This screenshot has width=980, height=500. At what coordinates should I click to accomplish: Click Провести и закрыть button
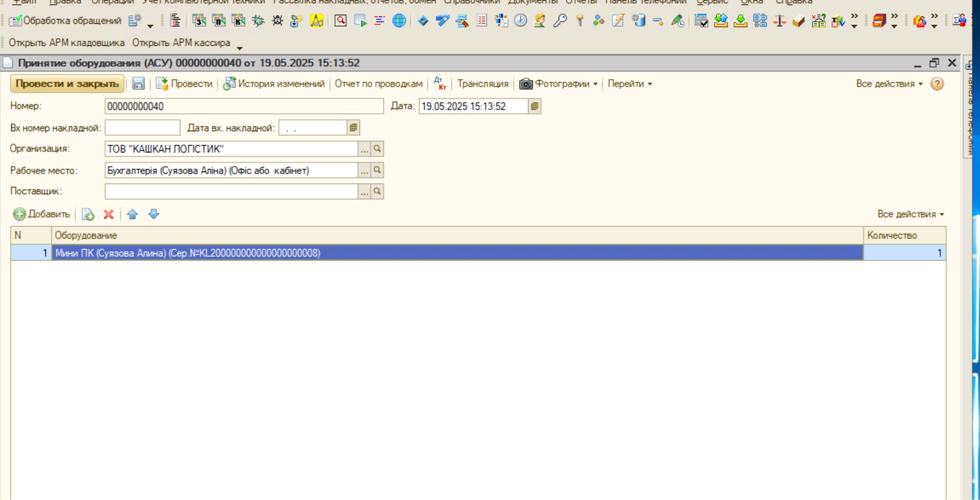[x=67, y=84]
